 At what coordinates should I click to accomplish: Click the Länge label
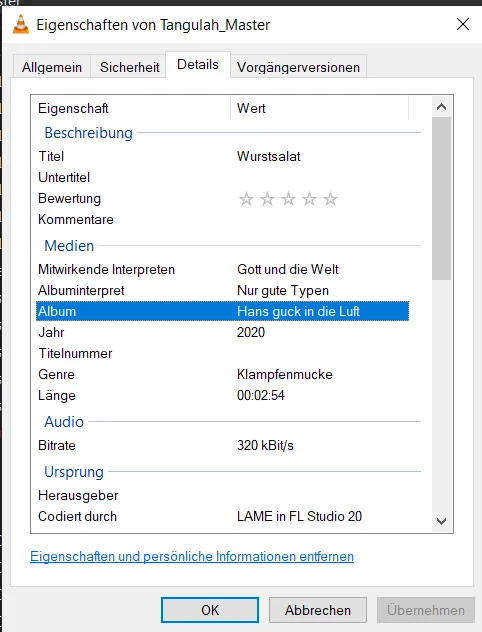[x=57, y=395]
